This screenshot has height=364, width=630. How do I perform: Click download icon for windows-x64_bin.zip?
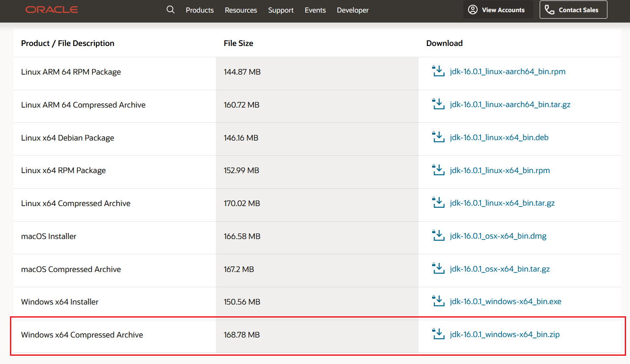pyautogui.click(x=439, y=334)
